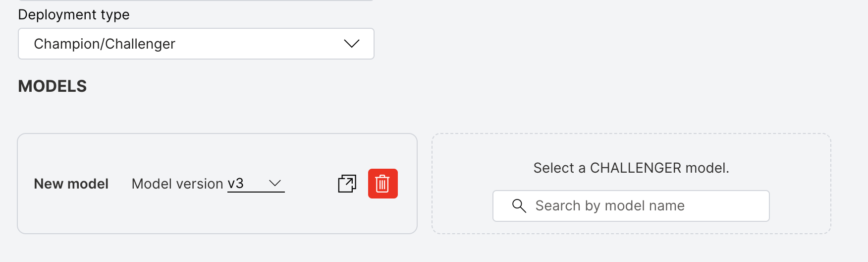Expand the Model version v3 selector
868x262 pixels.
(256, 184)
